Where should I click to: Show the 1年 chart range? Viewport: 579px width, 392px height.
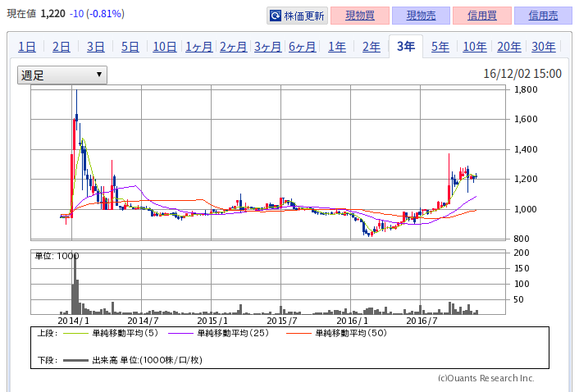[x=337, y=47]
